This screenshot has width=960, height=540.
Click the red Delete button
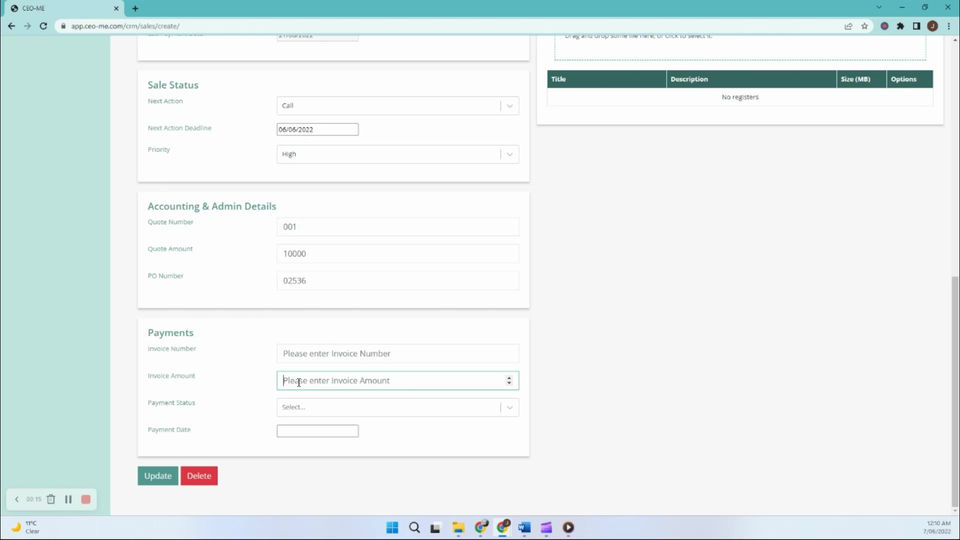coord(199,476)
